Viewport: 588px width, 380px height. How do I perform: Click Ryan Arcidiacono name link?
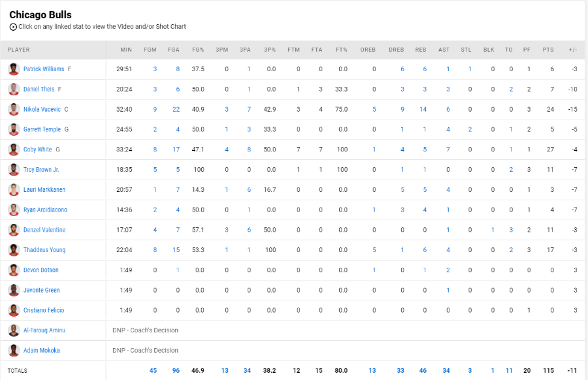[x=45, y=210]
